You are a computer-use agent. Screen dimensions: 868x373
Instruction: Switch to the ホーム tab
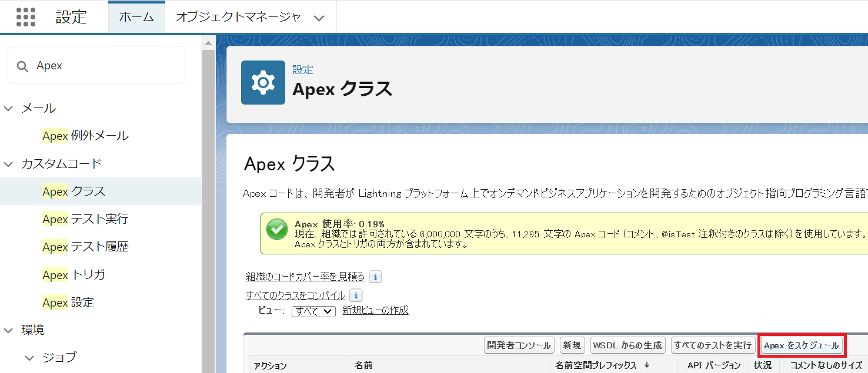[136, 17]
